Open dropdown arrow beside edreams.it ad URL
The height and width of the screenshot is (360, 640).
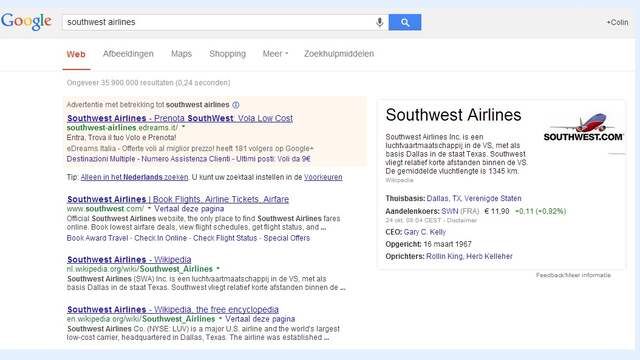click(183, 127)
